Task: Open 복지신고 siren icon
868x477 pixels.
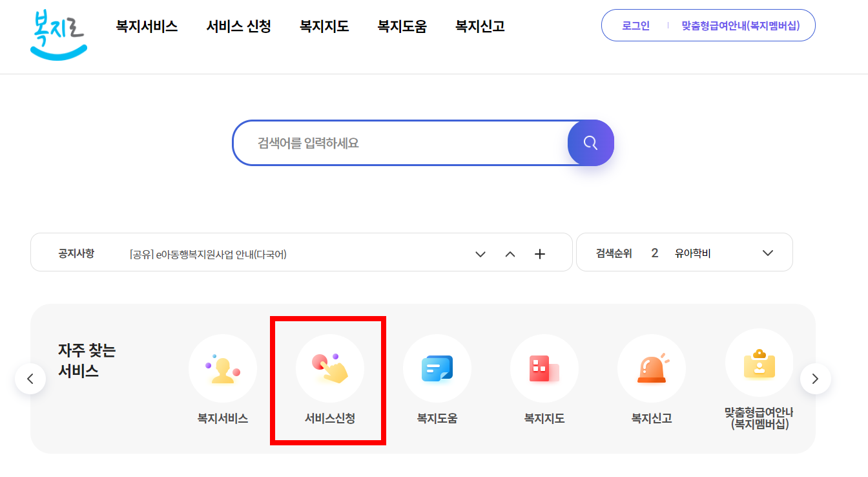Action: tap(652, 368)
